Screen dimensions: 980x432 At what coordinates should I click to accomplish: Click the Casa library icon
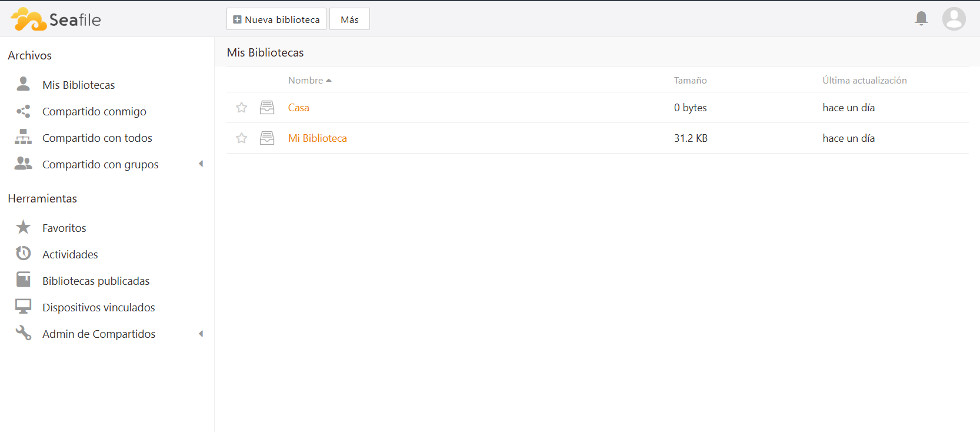pos(267,108)
